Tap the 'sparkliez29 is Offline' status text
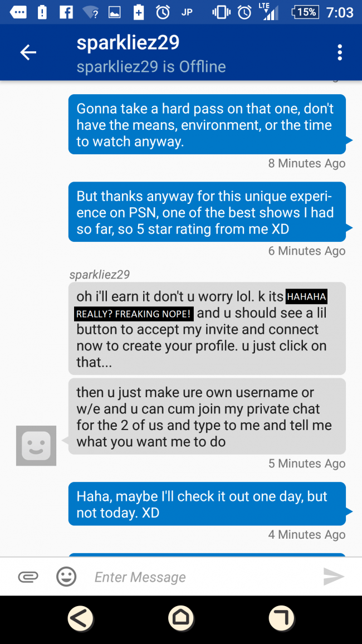Viewport: 362px width, 644px height. (x=151, y=66)
